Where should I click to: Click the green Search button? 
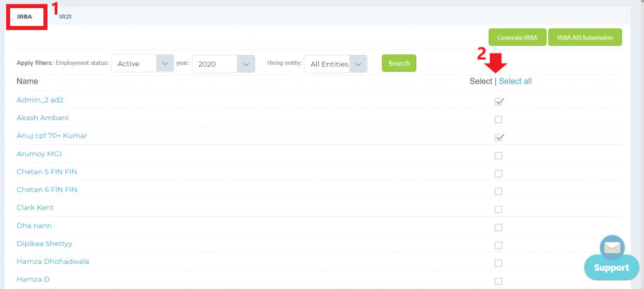(399, 63)
